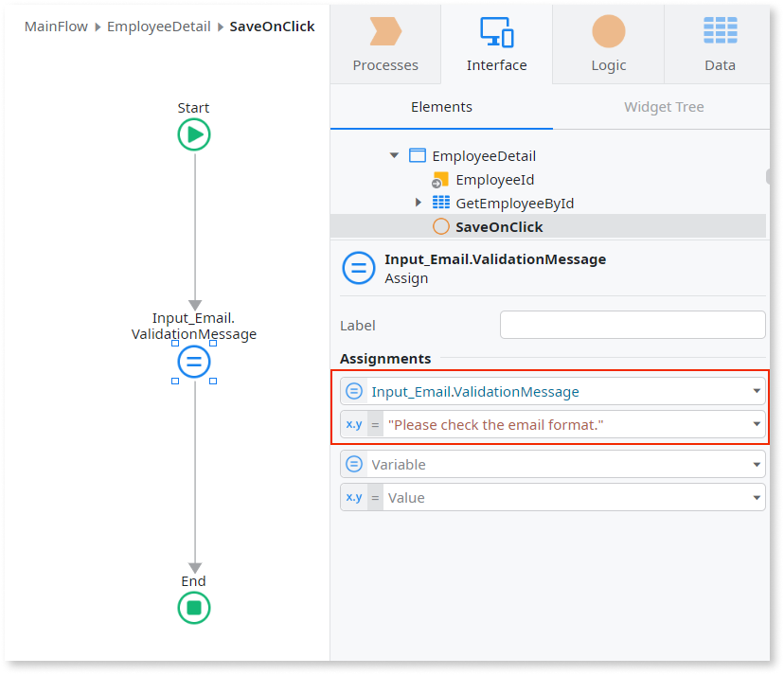Click the Assign icon in properties header

(x=358, y=268)
